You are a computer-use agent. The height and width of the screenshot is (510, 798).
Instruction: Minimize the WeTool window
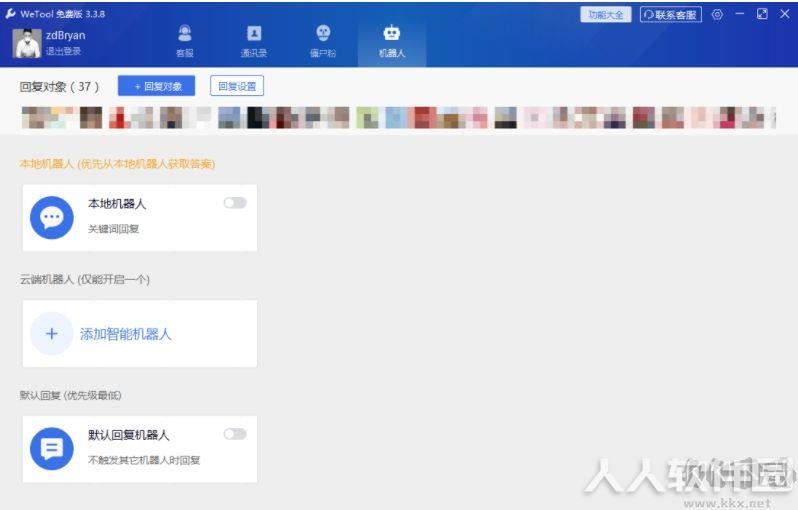click(739, 14)
